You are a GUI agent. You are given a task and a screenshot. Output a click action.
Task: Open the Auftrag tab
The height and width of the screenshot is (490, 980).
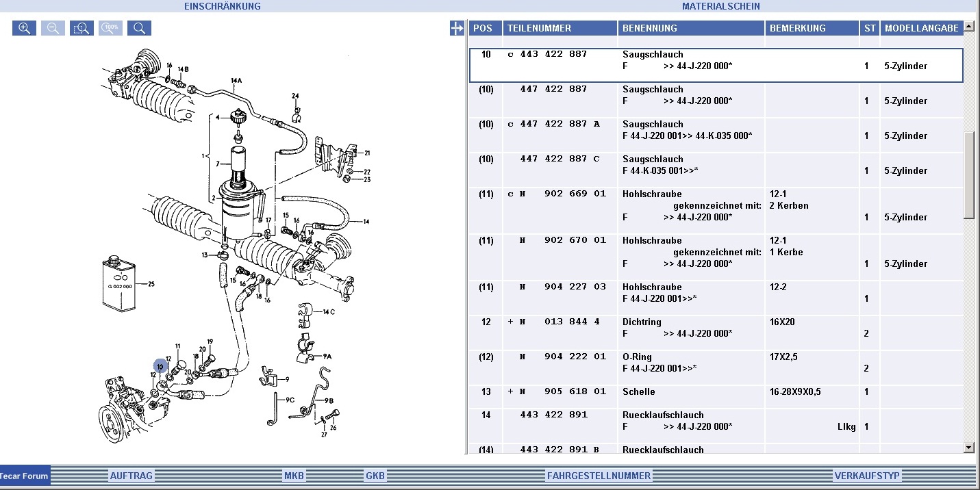(131, 476)
